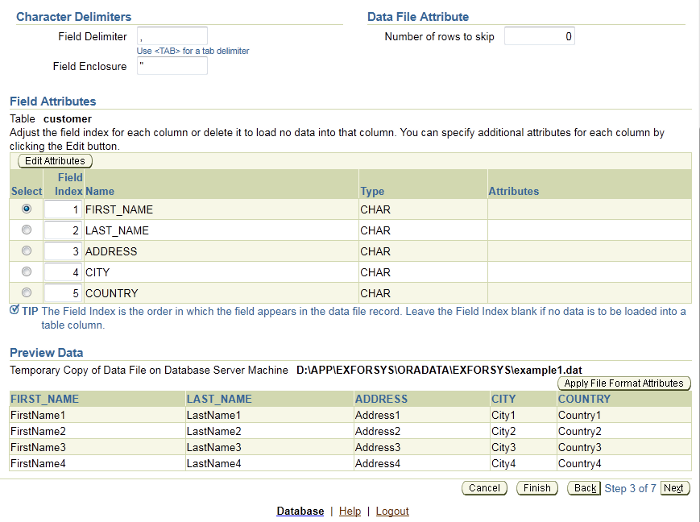This screenshot has width=700, height=522.
Task: Click Finish to complete the wizard
Action: [x=537, y=488]
